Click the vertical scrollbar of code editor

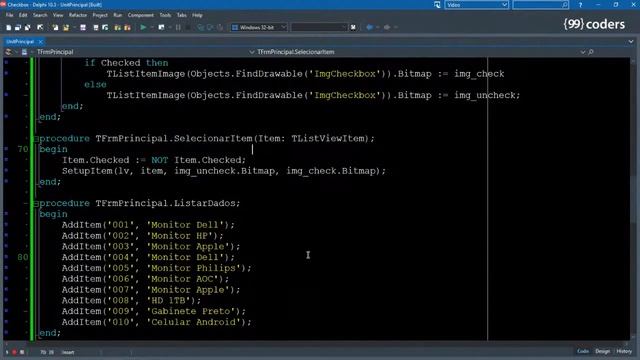(633, 198)
